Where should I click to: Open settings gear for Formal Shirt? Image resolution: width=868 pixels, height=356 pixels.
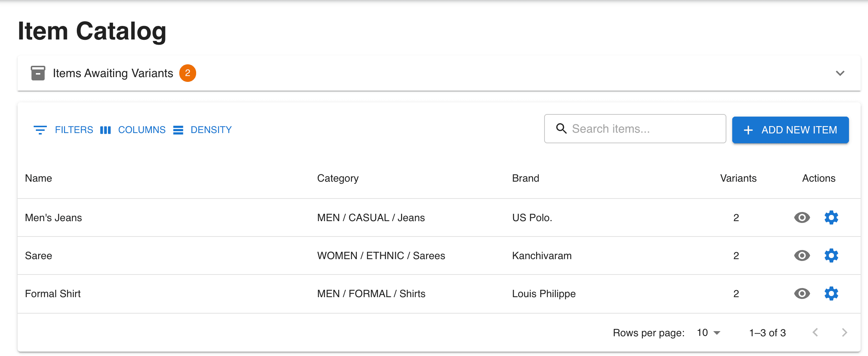(831, 293)
